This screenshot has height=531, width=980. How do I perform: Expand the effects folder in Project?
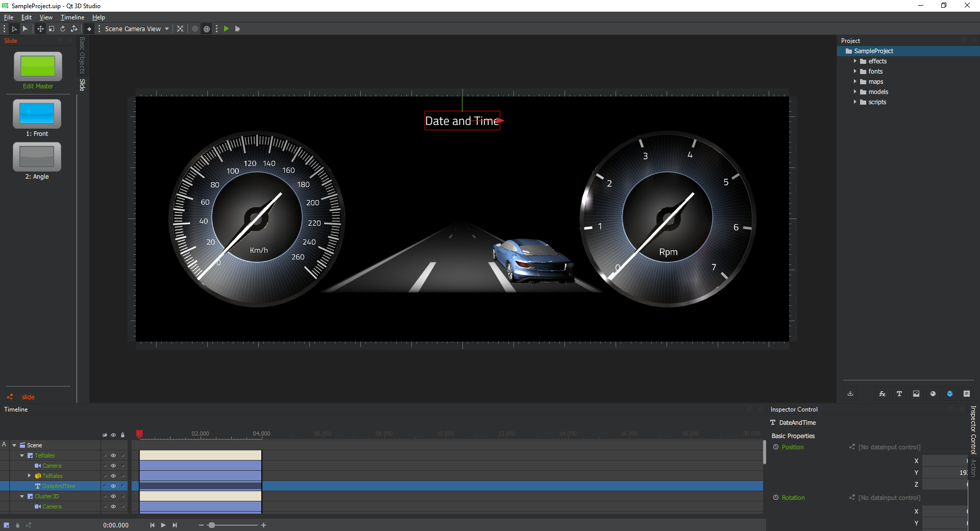[x=855, y=61]
